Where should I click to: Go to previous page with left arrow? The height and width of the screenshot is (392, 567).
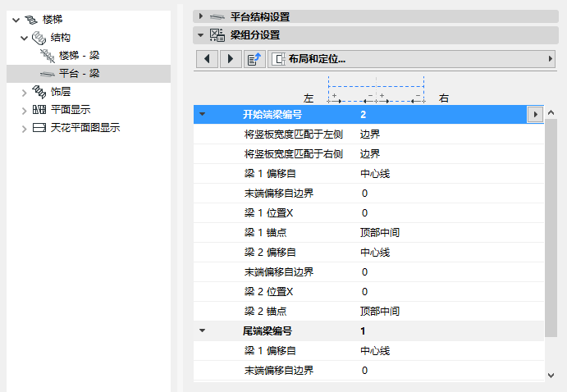(x=207, y=59)
